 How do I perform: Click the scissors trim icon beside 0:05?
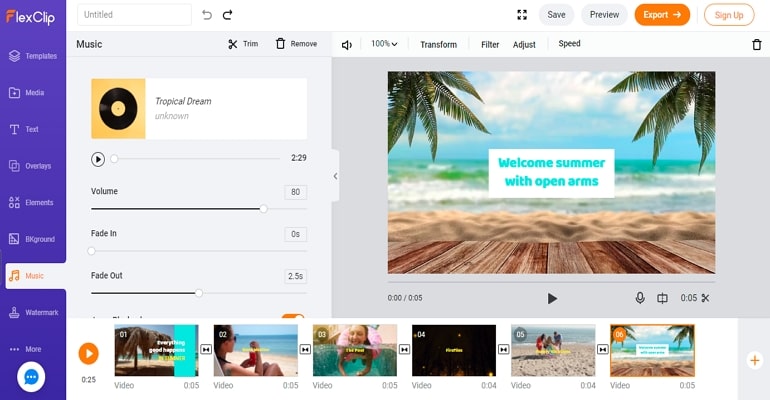tap(705, 298)
